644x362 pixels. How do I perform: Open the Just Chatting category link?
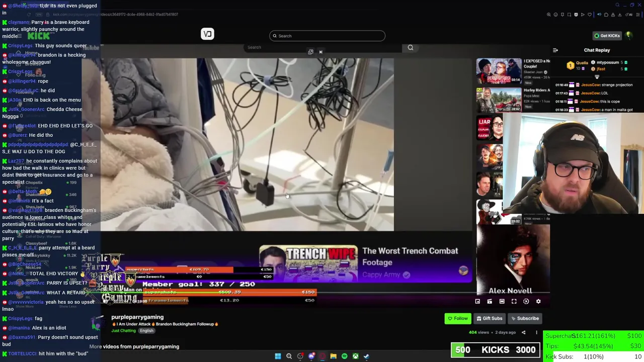click(124, 331)
